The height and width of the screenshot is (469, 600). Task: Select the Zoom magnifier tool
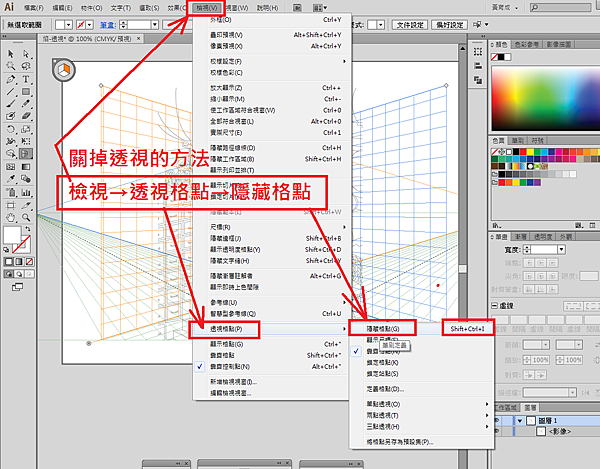click(26, 217)
